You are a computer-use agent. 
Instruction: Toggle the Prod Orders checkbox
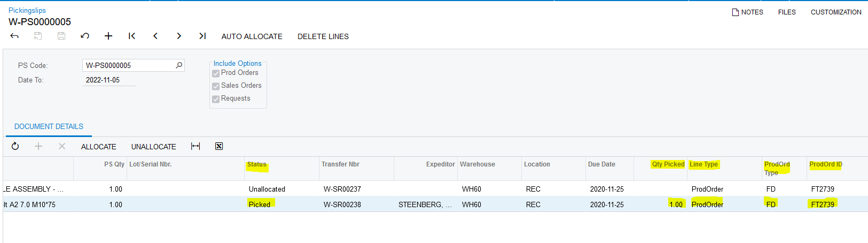tap(216, 73)
